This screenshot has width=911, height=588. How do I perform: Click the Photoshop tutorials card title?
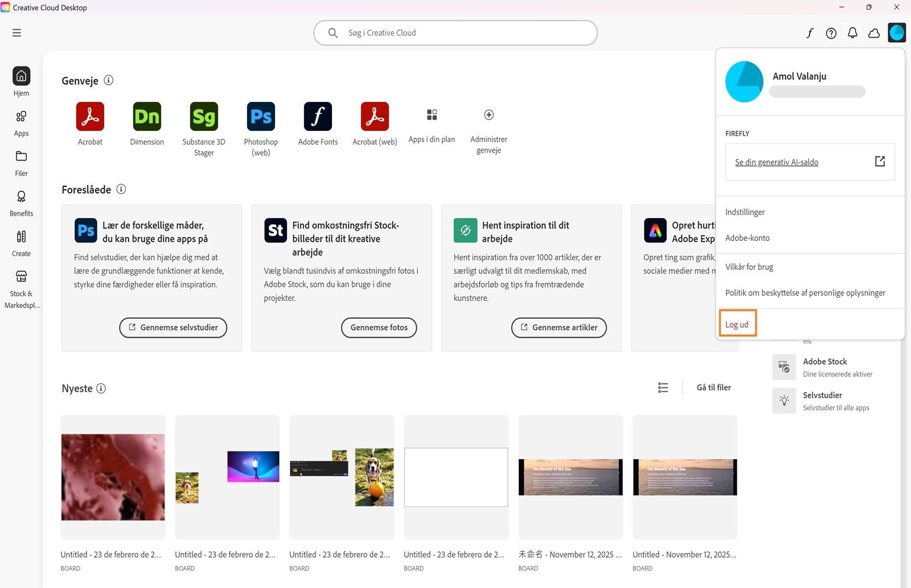pos(155,232)
